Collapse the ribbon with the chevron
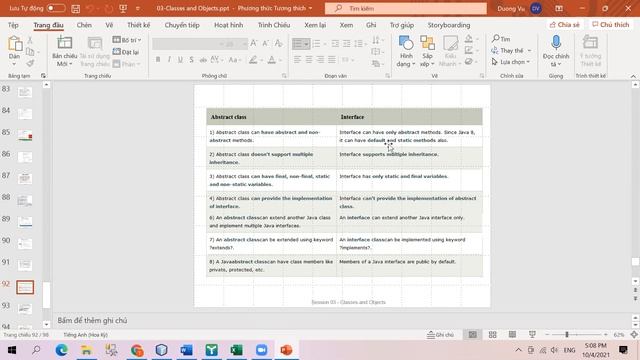 [633, 76]
